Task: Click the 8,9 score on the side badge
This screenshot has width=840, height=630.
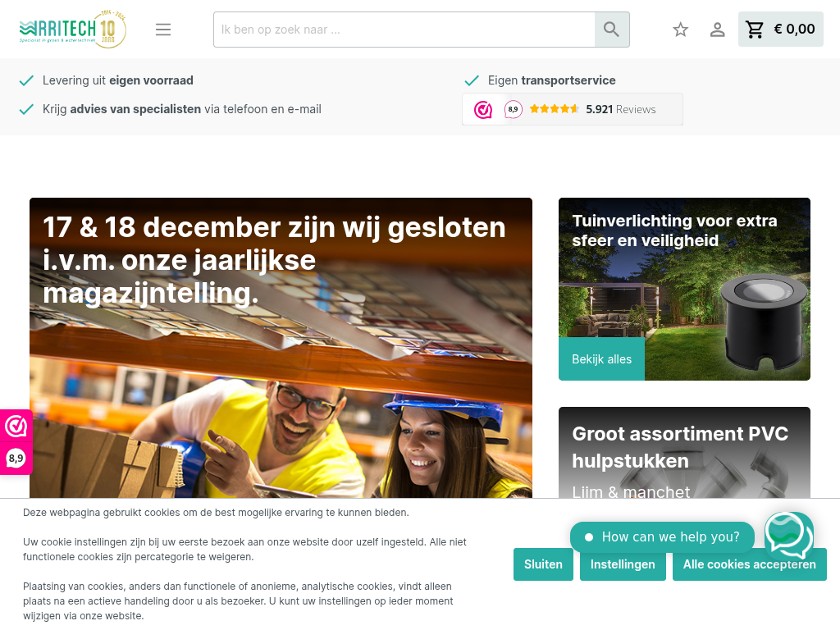Action: click(16, 459)
